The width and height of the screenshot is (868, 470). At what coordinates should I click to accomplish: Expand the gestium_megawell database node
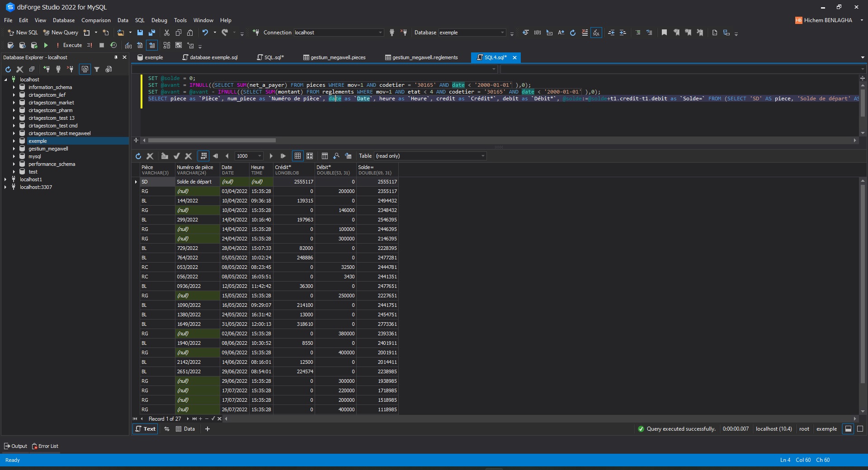click(14, 149)
